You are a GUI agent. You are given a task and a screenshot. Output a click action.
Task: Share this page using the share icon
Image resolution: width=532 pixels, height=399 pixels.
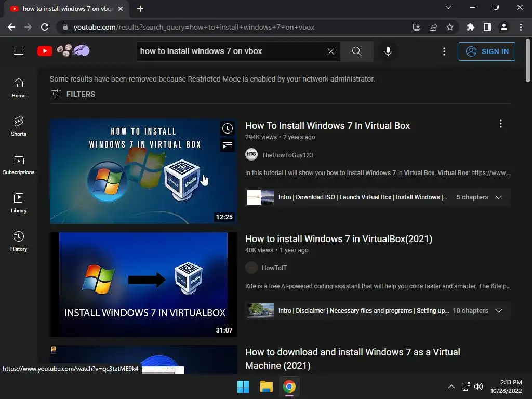(433, 27)
